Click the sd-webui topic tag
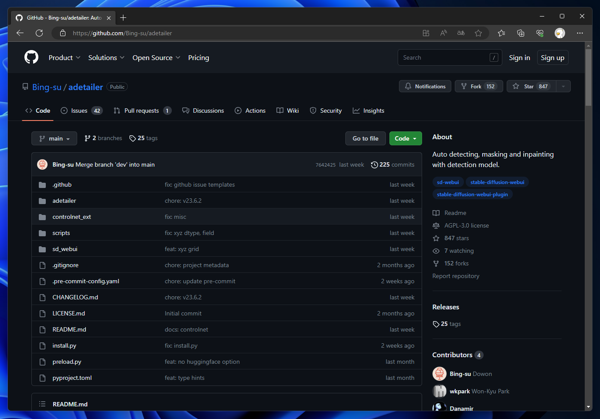The width and height of the screenshot is (600, 419). click(x=448, y=182)
